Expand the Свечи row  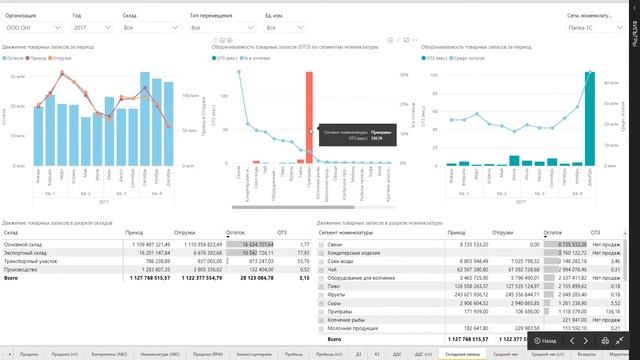[x=321, y=244]
